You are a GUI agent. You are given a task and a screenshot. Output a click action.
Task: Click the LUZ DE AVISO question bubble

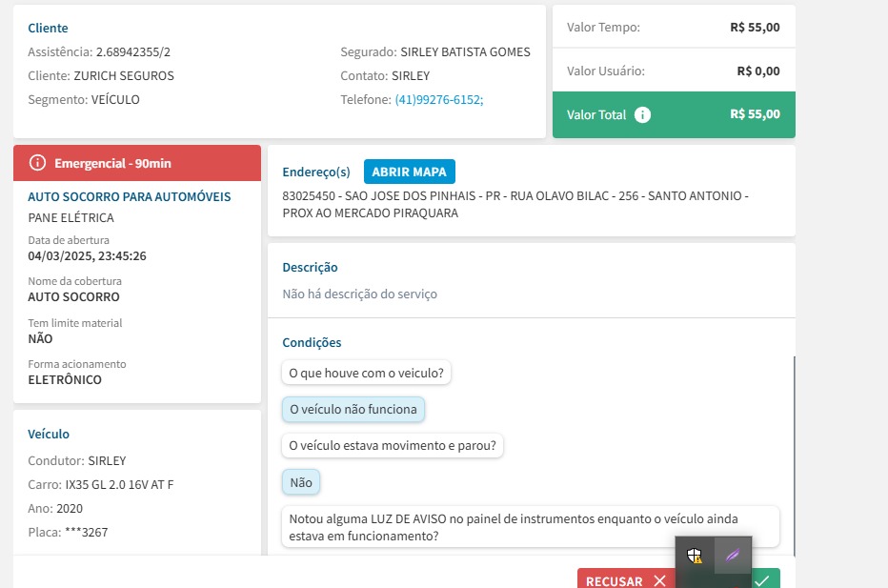(530, 527)
